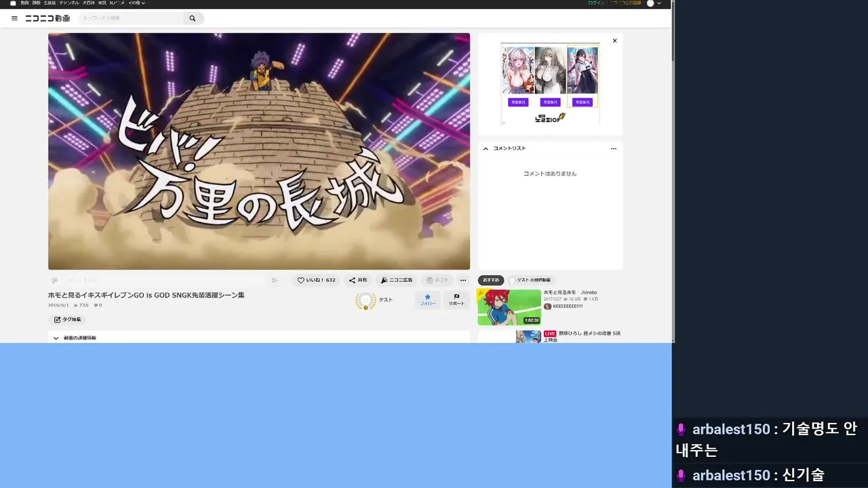Expand the その他 dropdown in top bar
Screen dimensions: 868x488
coord(136,3)
